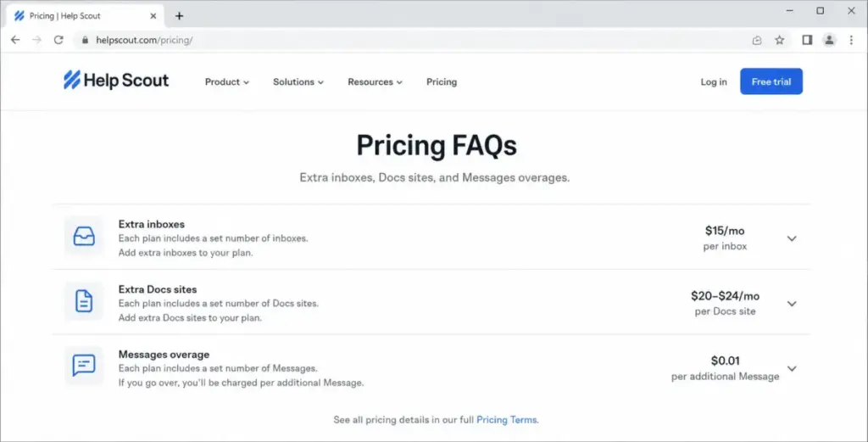
Task: Open the Solutions dropdown menu
Action: (x=298, y=82)
